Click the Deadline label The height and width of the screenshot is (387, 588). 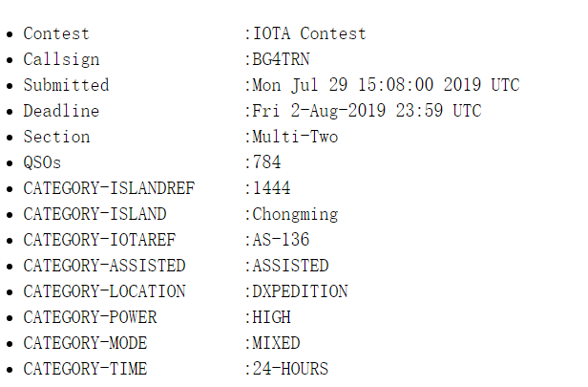61,111
